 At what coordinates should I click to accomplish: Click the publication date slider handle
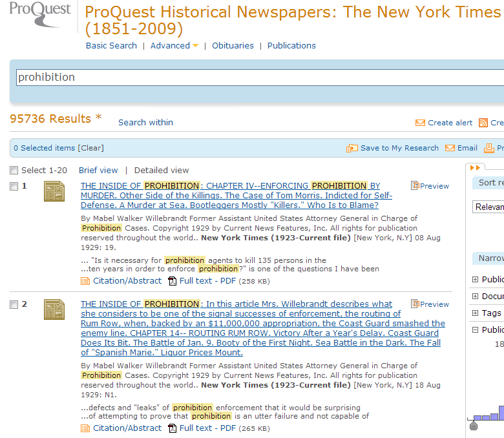pyautogui.click(x=474, y=426)
